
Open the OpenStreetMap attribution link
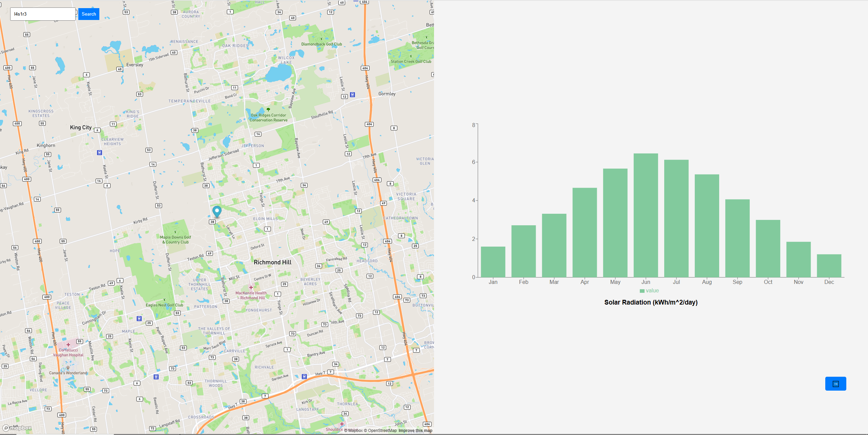click(x=380, y=431)
